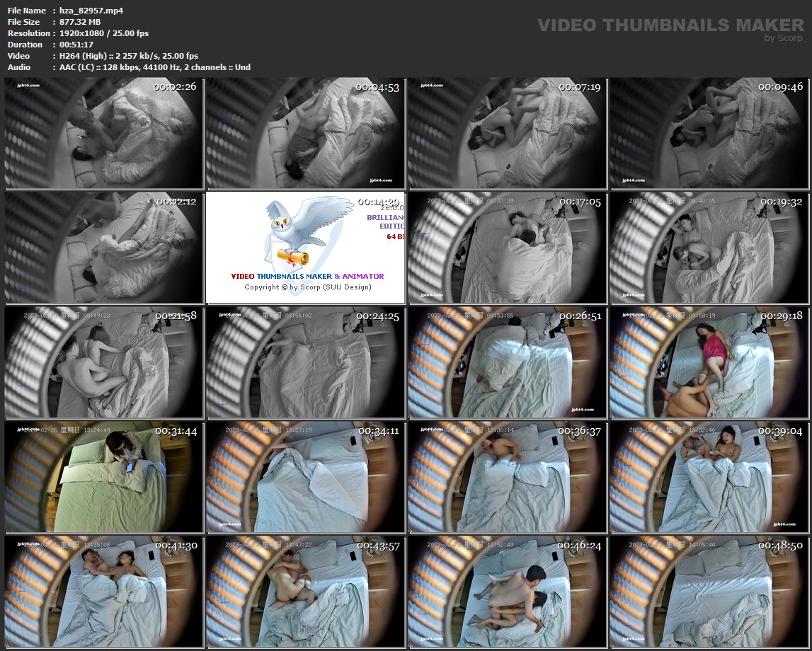Click the 'Copyright © by Scorp (SUU Design)' text
The image size is (812, 651).
(x=308, y=287)
